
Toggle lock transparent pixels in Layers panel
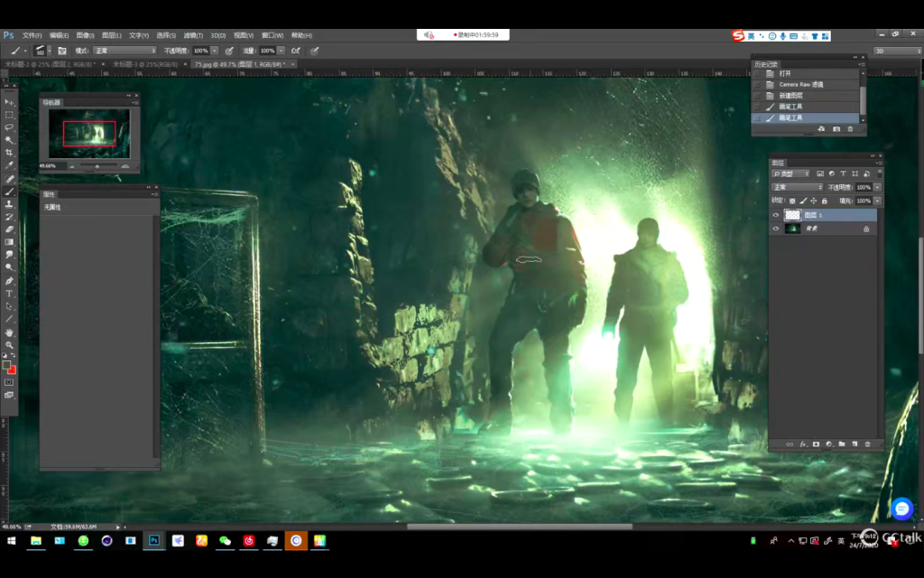[x=792, y=200]
